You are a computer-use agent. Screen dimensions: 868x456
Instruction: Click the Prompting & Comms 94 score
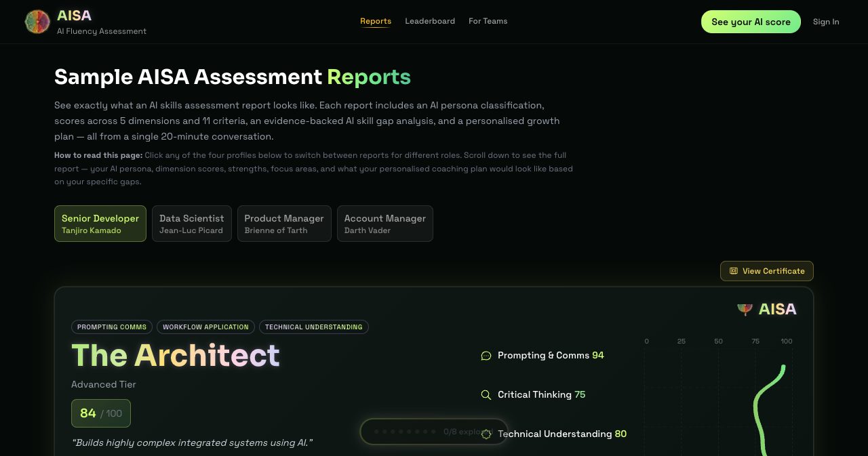[551, 355]
